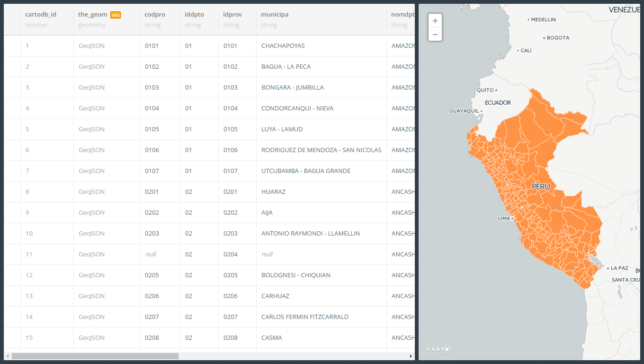The height and width of the screenshot is (364, 644).
Task: Click the map zoom in plus button
Action: [435, 21]
